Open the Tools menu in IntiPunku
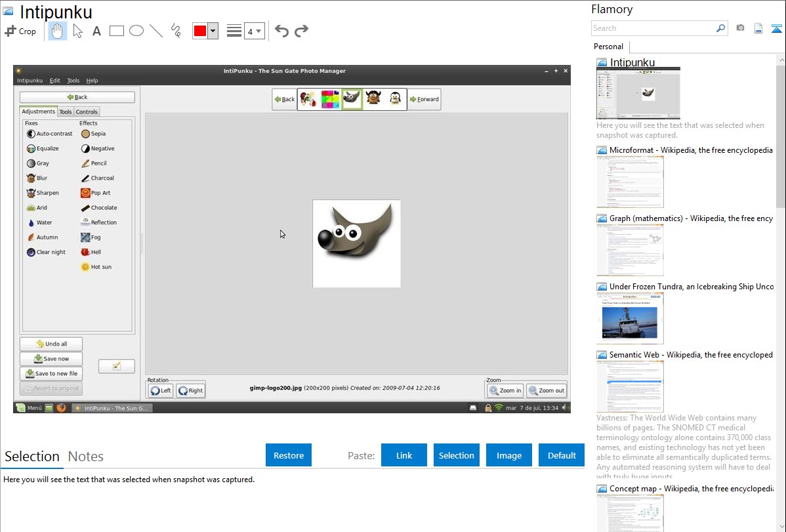Screen dimensions: 786x532 [73, 81]
